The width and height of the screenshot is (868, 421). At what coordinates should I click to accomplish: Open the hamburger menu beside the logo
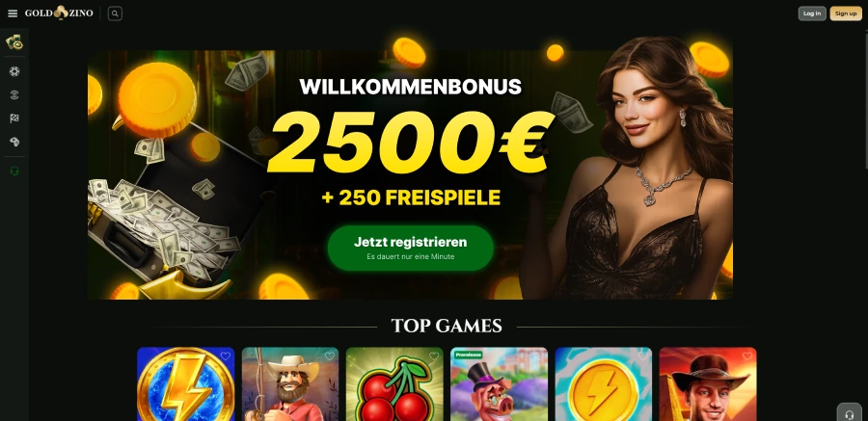pyautogui.click(x=13, y=13)
